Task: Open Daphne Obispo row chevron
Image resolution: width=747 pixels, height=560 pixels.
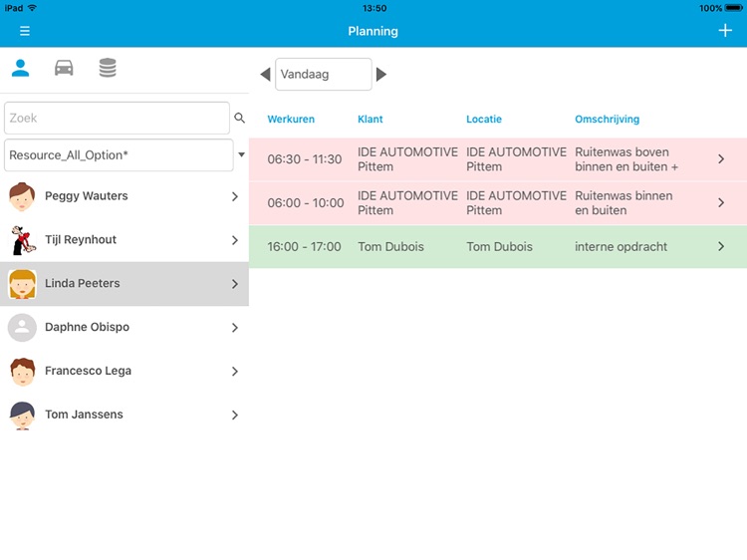Action: (x=235, y=328)
